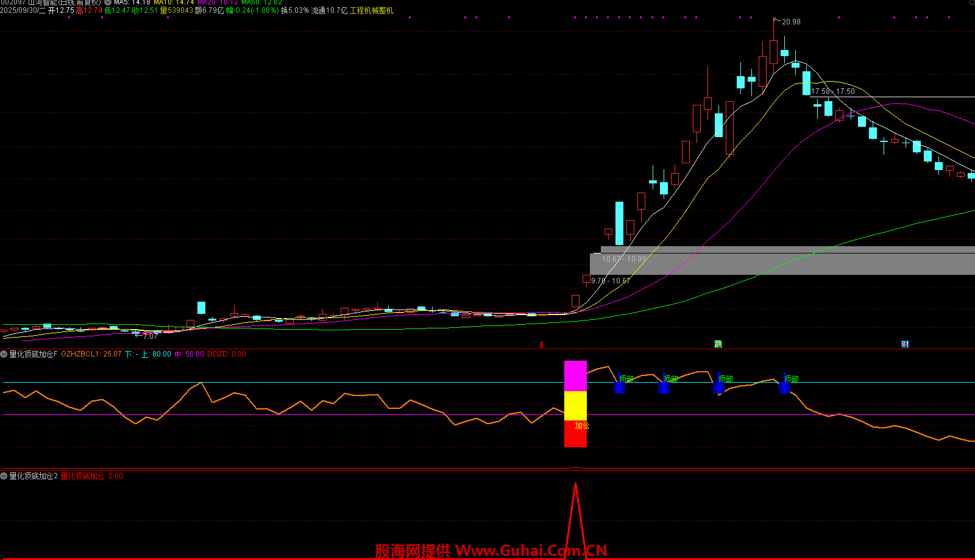
Task: Click the green 跌 event marker icon
Action: 718,344
